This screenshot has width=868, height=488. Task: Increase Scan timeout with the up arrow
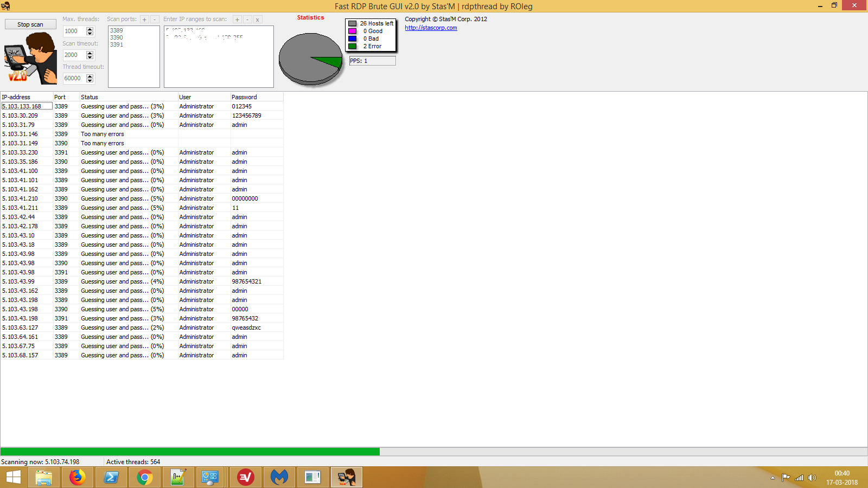tap(90, 53)
